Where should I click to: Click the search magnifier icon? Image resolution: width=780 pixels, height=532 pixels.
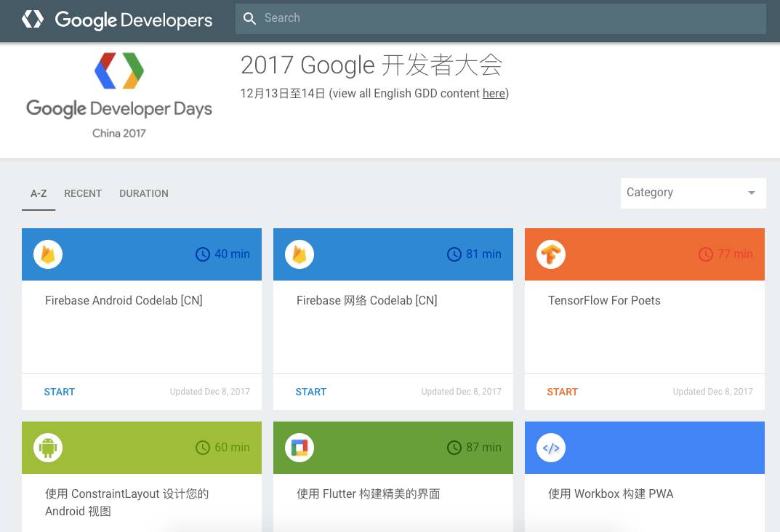(249, 18)
